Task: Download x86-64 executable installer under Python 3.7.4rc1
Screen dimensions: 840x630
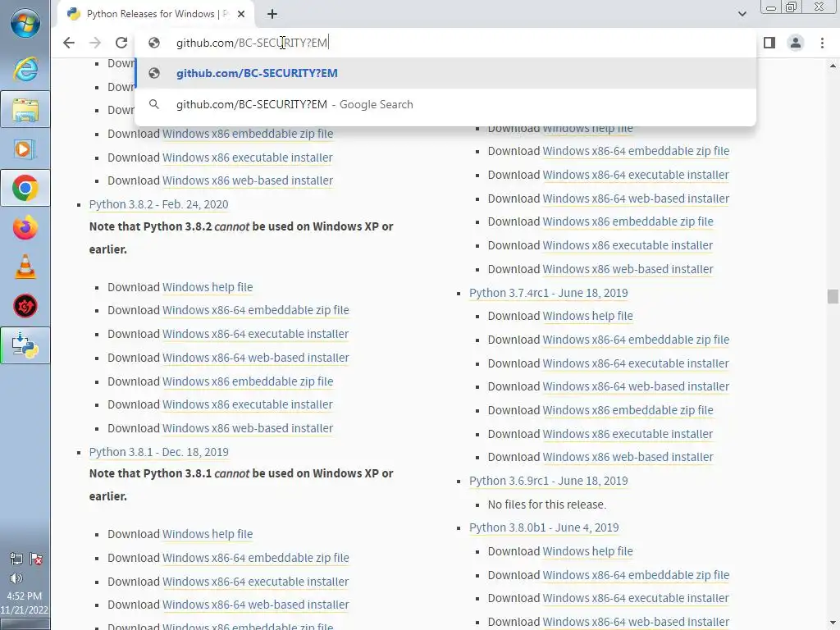Action: (x=636, y=363)
